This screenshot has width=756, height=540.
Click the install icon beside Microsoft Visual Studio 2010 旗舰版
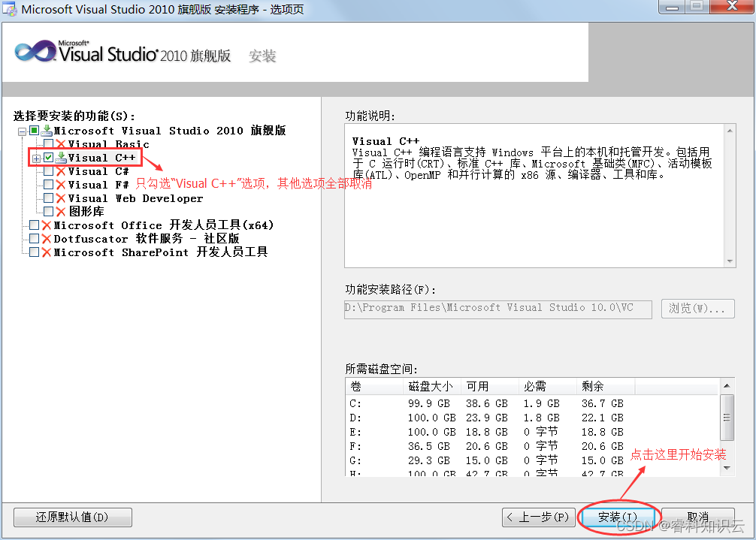pyautogui.click(x=47, y=131)
